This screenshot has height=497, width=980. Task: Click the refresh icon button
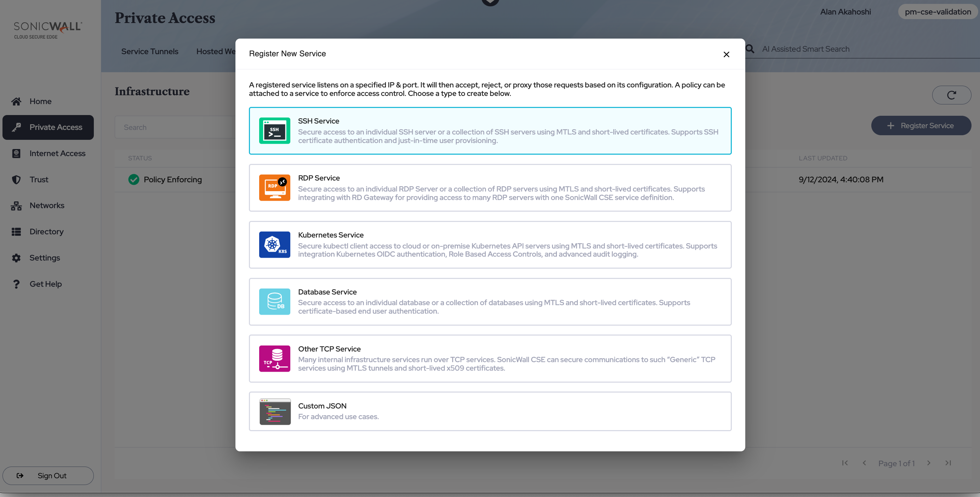(951, 95)
